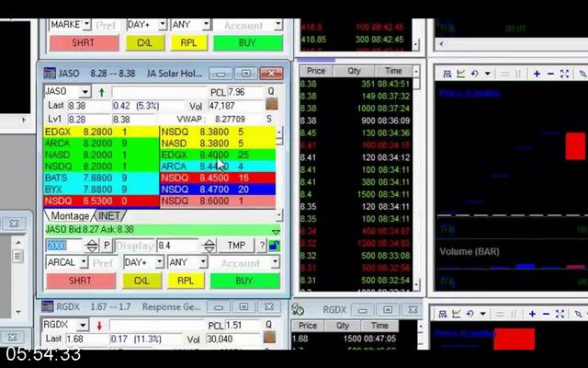Click Price column header in JASO time and sales
Image resolution: width=588 pixels, height=368 pixels.
click(316, 71)
